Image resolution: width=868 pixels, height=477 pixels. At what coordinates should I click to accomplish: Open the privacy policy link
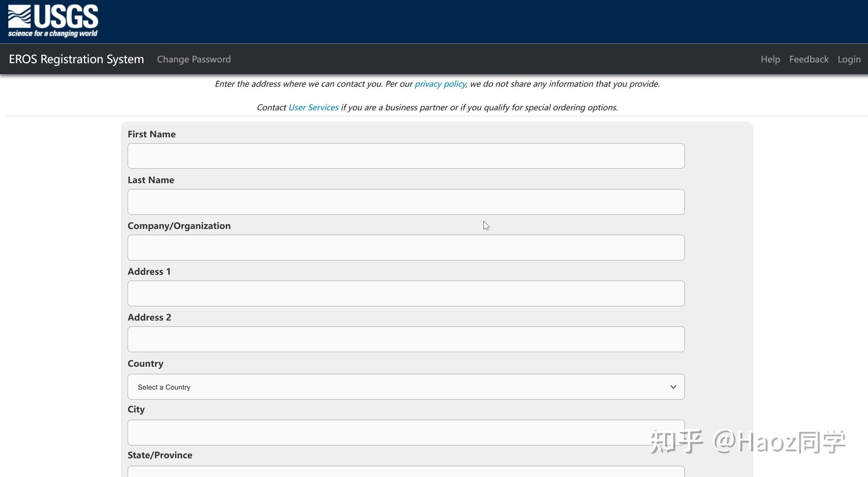point(440,84)
